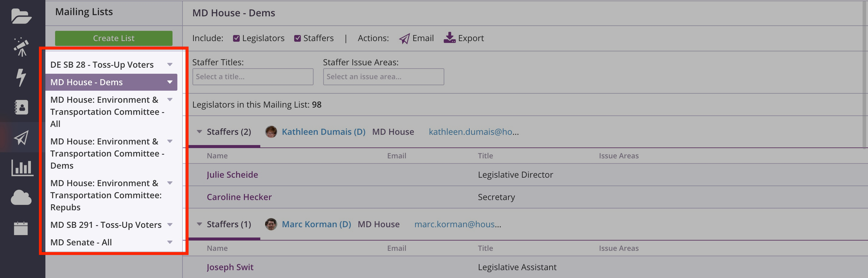Click the Email paper plane action
Screen dimensions: 868x278
tap(404, 38)
